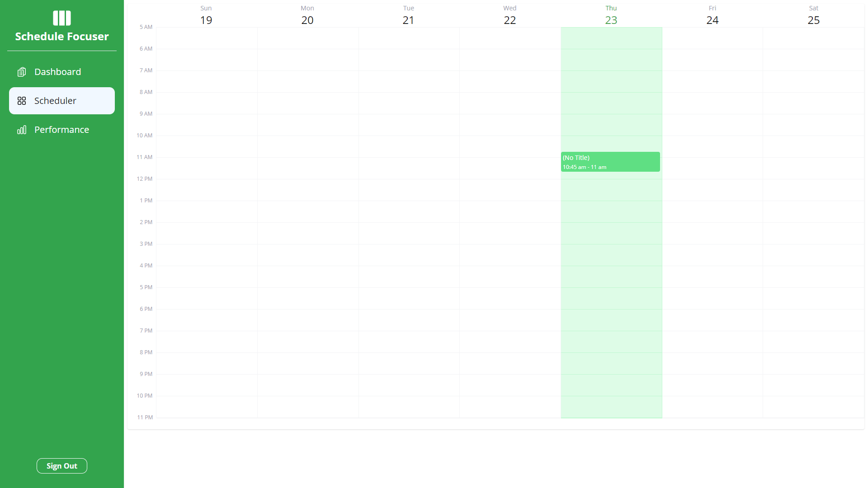Toggle the Performance tab in navigation
This screenshot has height=488, width=868.
tap(61, 129)
